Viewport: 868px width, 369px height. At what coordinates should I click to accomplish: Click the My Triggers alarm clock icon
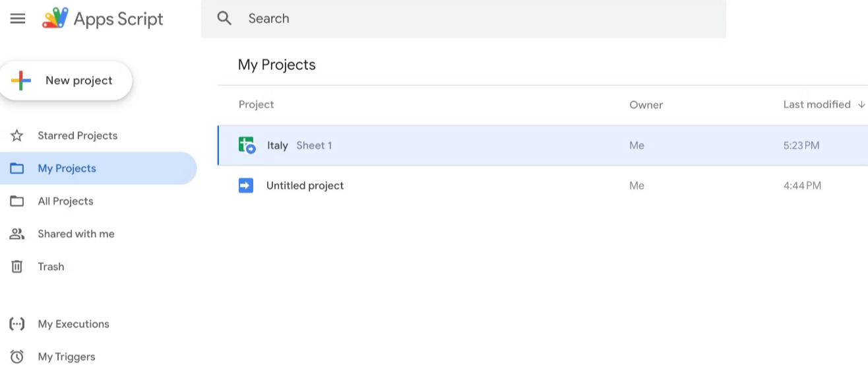point(17,356)
